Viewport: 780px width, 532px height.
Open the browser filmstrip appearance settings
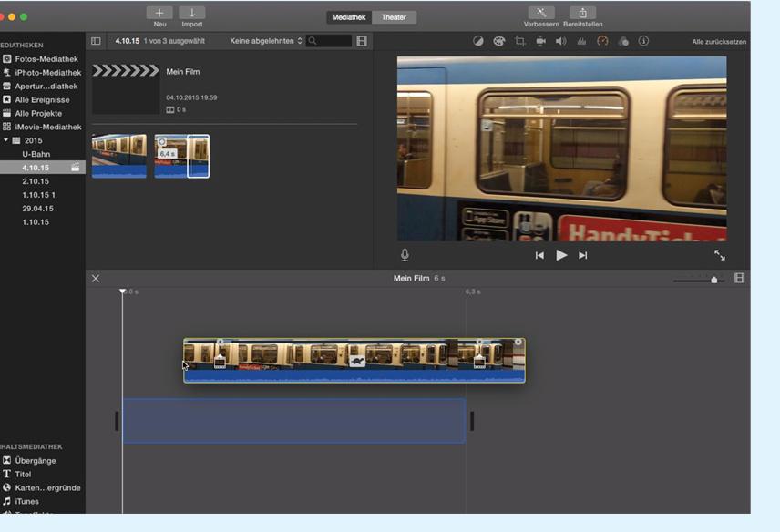(x=362, y=41)
